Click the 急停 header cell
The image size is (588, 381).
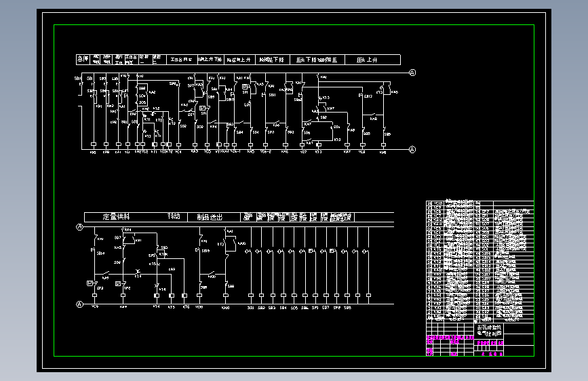coord(83,59)
